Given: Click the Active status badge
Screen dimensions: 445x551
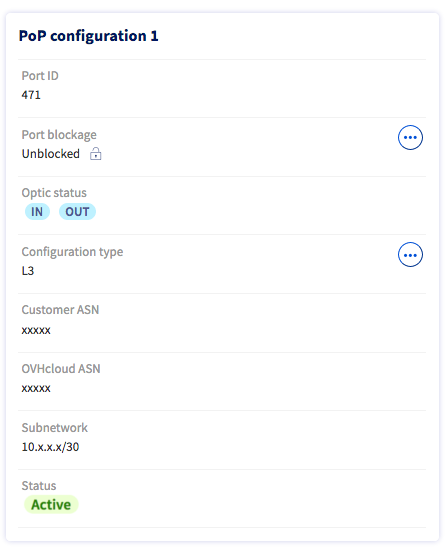Looking at the screenshot, I should [x=51, y=505].
